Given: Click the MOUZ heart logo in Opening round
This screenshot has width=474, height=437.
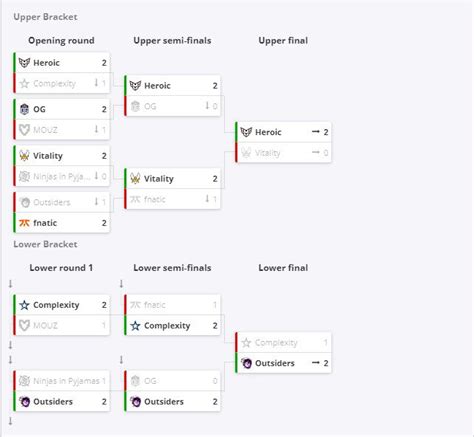Looking at the screenshot, I should click(x=24, y=130).
